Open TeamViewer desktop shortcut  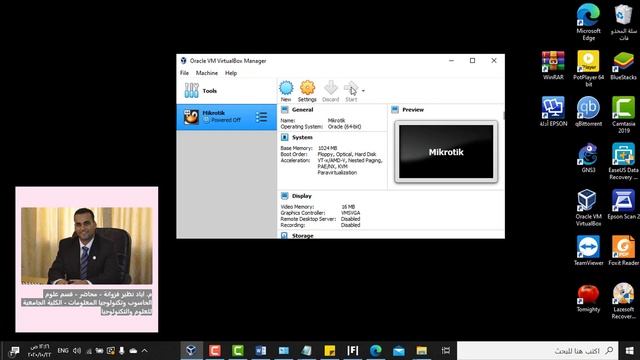point(588,251)
